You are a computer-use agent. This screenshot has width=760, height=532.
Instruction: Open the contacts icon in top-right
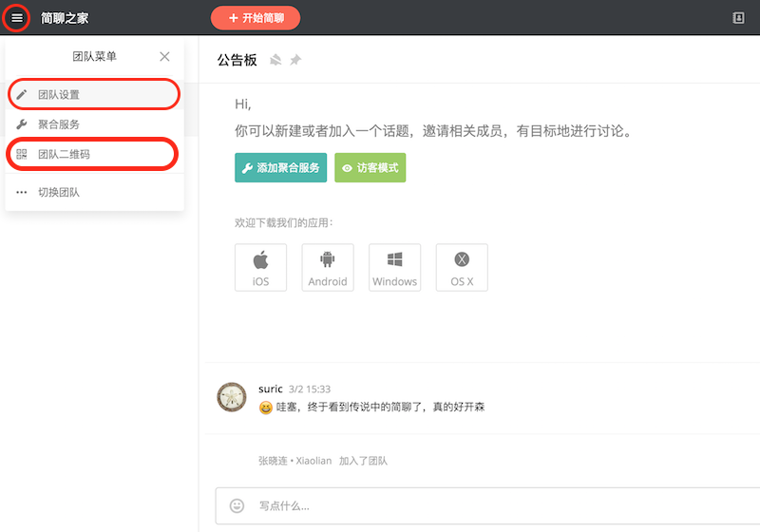[x=739, y=18]
